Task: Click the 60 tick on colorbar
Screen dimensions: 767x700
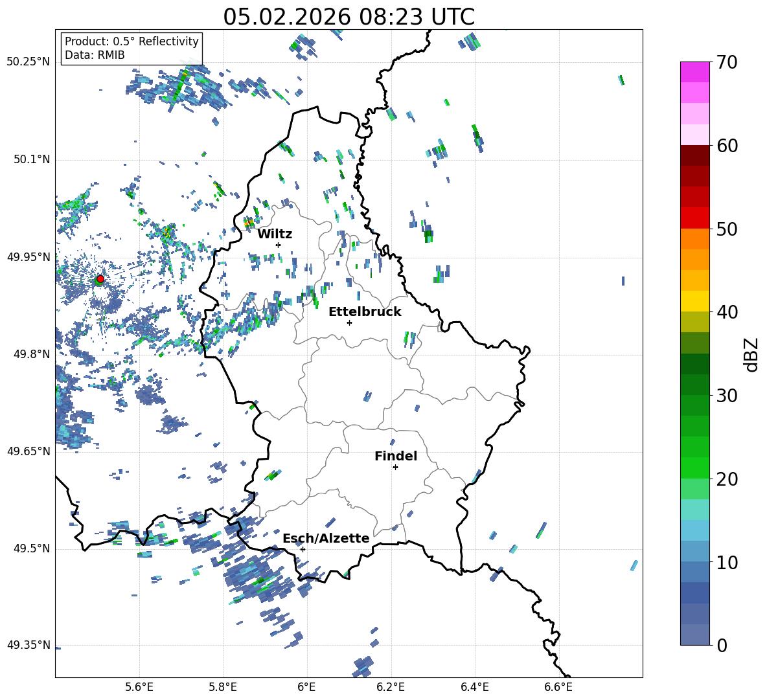Action: click(x=727, y=146)
